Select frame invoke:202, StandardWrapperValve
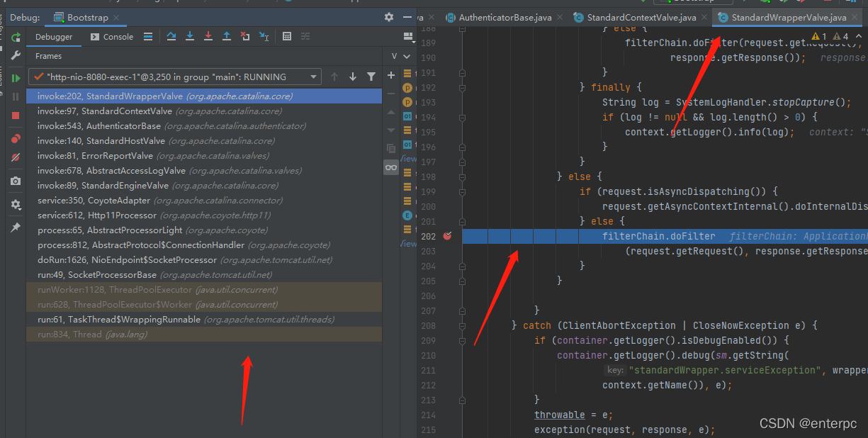Viewport: 868px width, 438px height. click(x=204, y=96)
